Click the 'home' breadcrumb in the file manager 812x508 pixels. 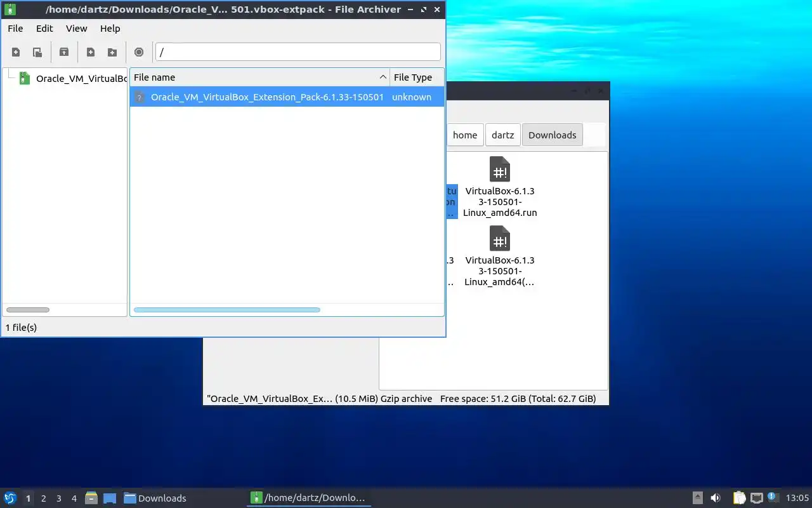[x=465, y=135]
